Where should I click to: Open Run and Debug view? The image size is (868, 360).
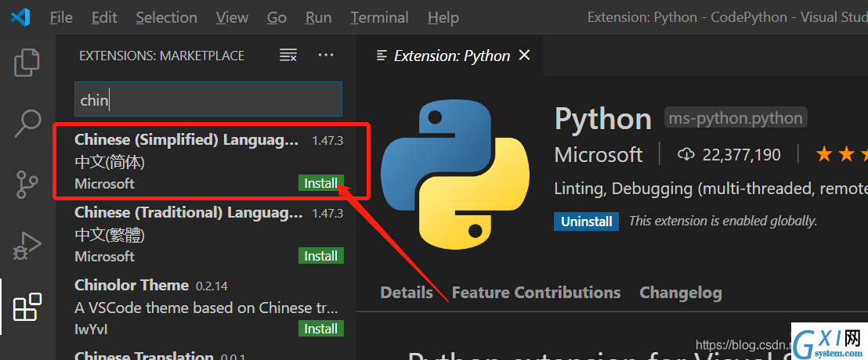click(x=27, y=246)
